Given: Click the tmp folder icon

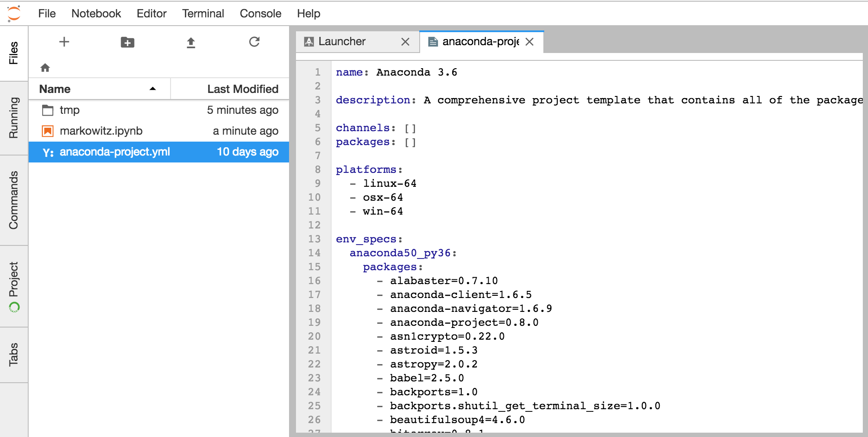Looking at the screenshot, I should tap(48, 110).
